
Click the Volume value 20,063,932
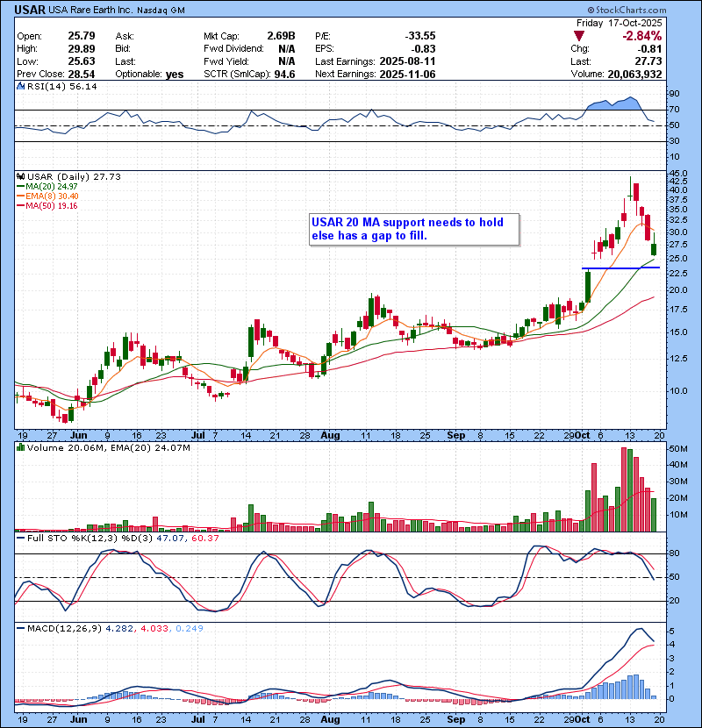pyautogui.click(x=634, y=74)
